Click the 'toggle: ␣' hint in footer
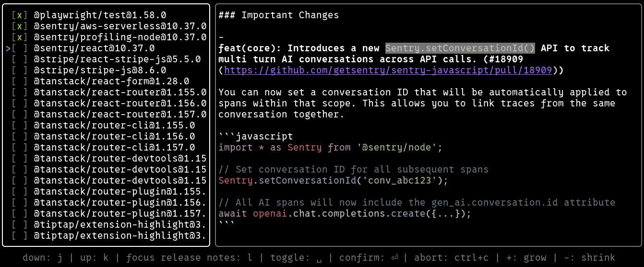 click(296, 258)
